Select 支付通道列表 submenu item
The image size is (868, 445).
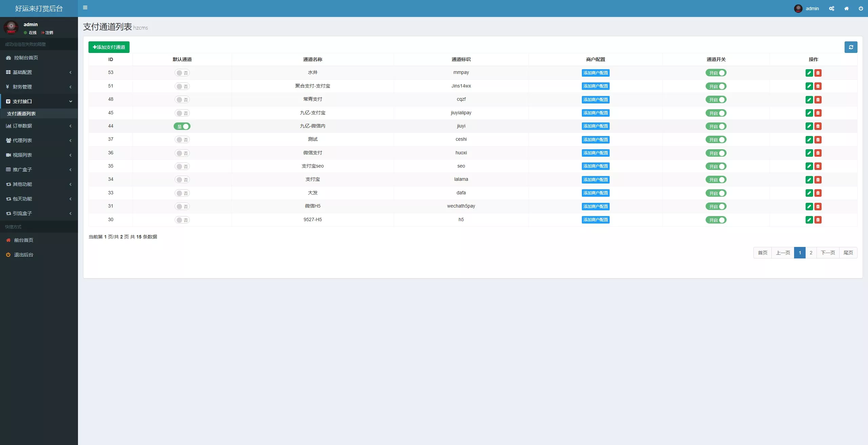pos(39,114)
